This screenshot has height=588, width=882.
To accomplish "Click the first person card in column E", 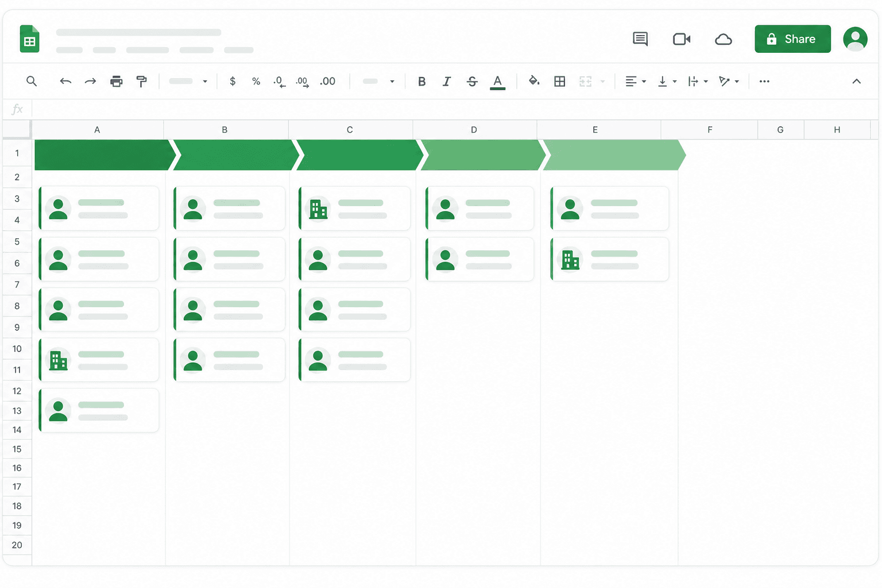I will pos(610,208).
